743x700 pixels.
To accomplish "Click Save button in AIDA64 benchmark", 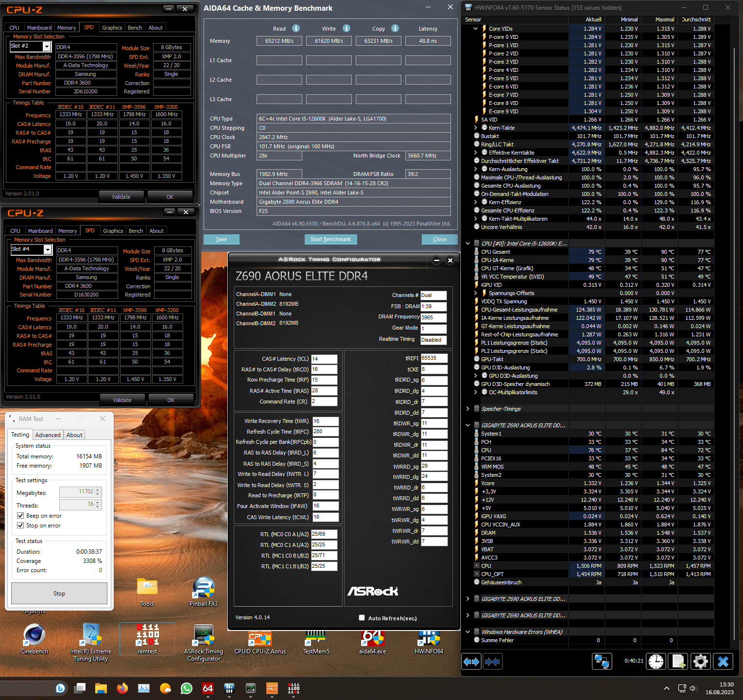I will click(221, 239).
